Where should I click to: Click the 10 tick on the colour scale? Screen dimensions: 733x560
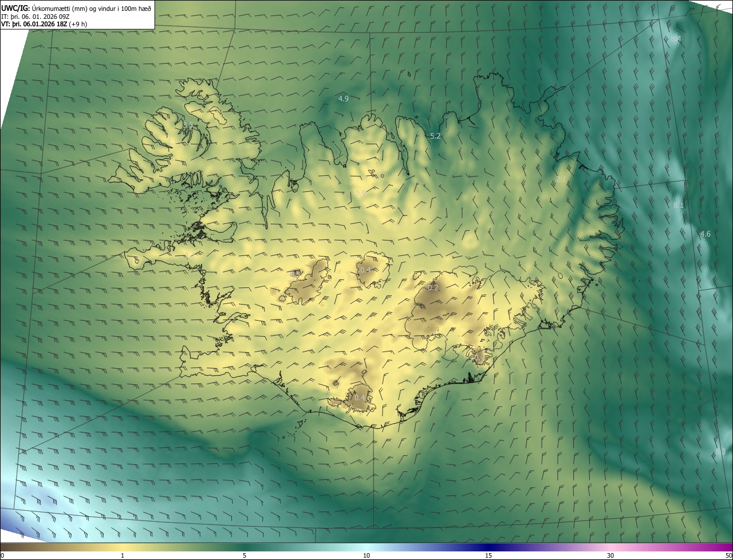[366, 555]
